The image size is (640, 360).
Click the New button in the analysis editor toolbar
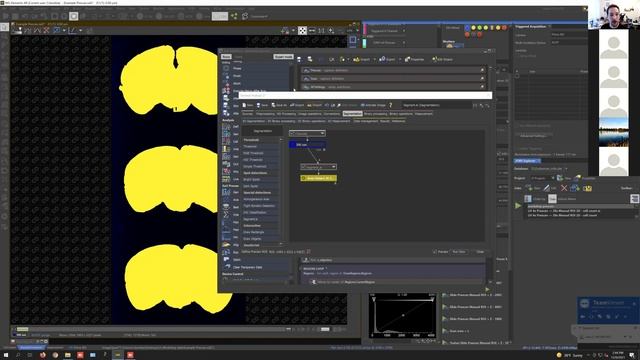click(248, 105)
